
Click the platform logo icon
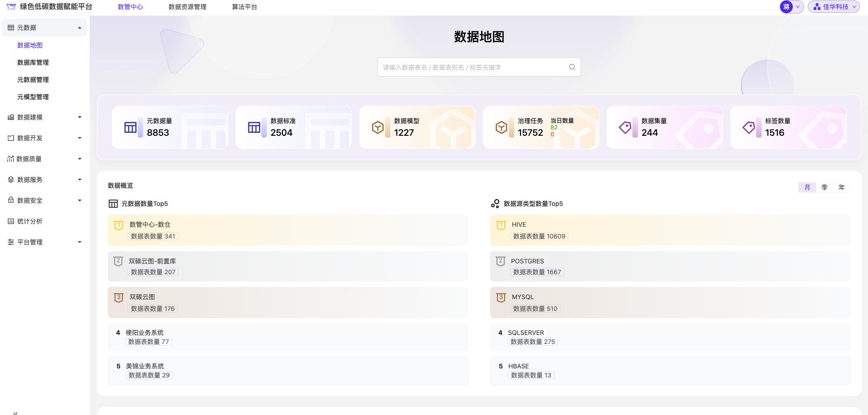pos(11,7)
